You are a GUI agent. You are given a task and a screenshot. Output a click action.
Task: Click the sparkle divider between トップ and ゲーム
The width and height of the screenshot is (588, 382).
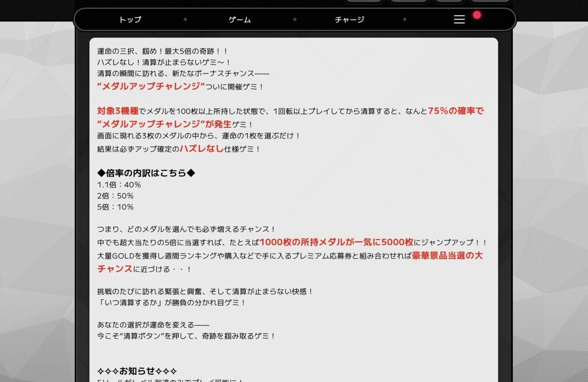coord(185,20)
